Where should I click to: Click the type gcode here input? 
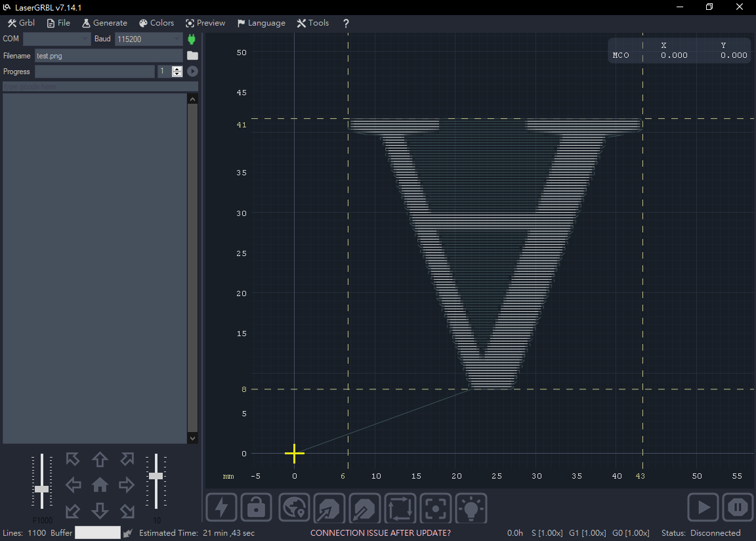100,87
